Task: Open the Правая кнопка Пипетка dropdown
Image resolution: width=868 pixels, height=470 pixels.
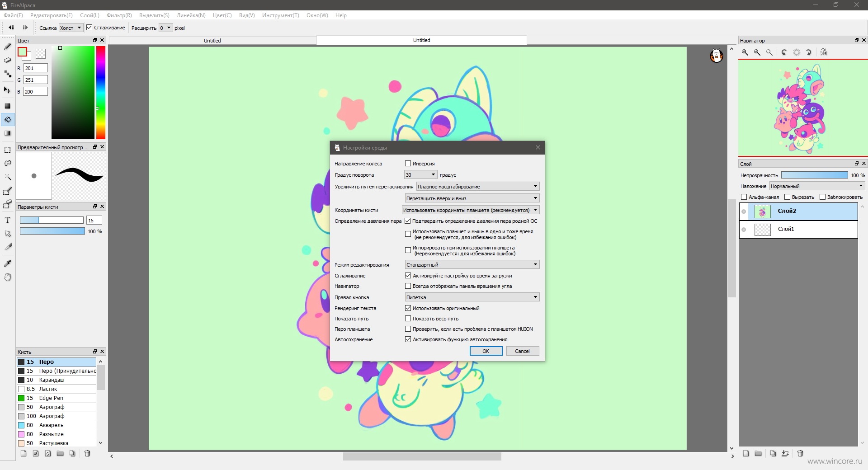Action: [x=472, y=297]
